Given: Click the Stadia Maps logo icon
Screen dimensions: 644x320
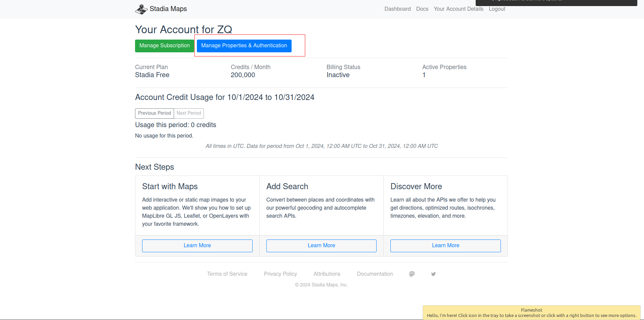Looking at the screenshot, I should pyautogui.click(x=141, y=9).
